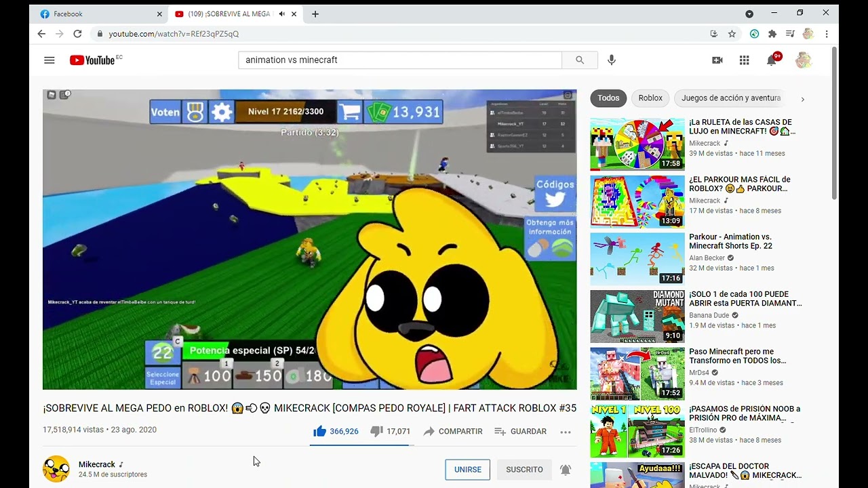Screen dimensions: 868x488
Task: Open the tab search dropdown arrow
Action: pyautogui.click(x=749, y=14)
